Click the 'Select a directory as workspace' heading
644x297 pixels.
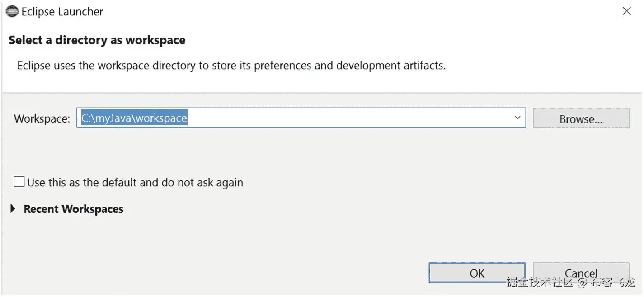pyautogui.click(x=97, y=40)
